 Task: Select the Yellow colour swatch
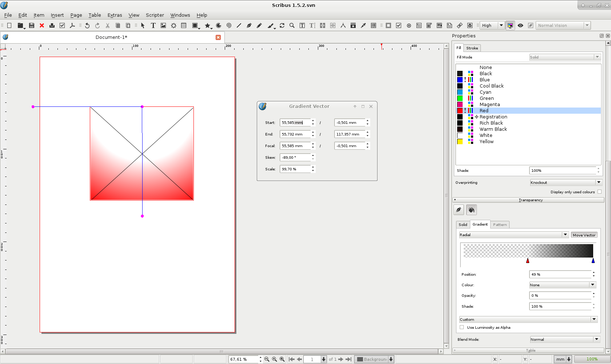click(x=486, y=142)
